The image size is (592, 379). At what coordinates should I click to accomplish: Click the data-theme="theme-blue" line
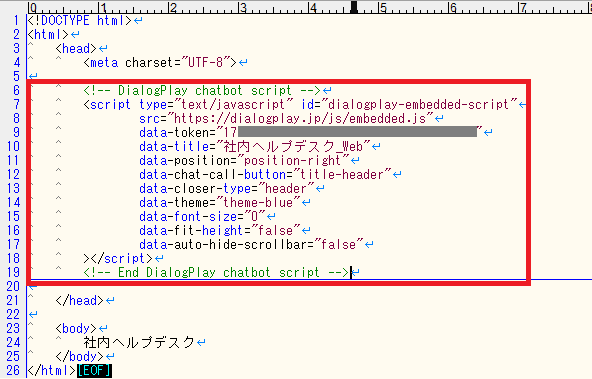(220, 202)
